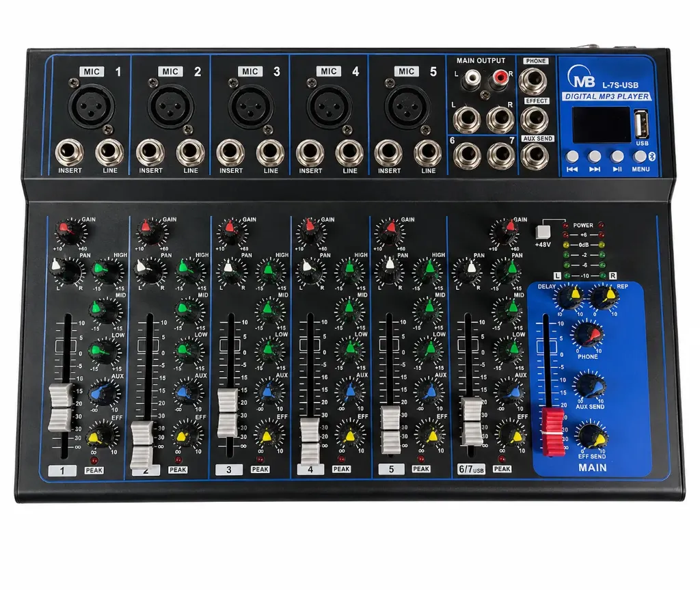The image size is (700, 590).
Task: Click channel 1 INSERT jack
Action: coord(69,152)
